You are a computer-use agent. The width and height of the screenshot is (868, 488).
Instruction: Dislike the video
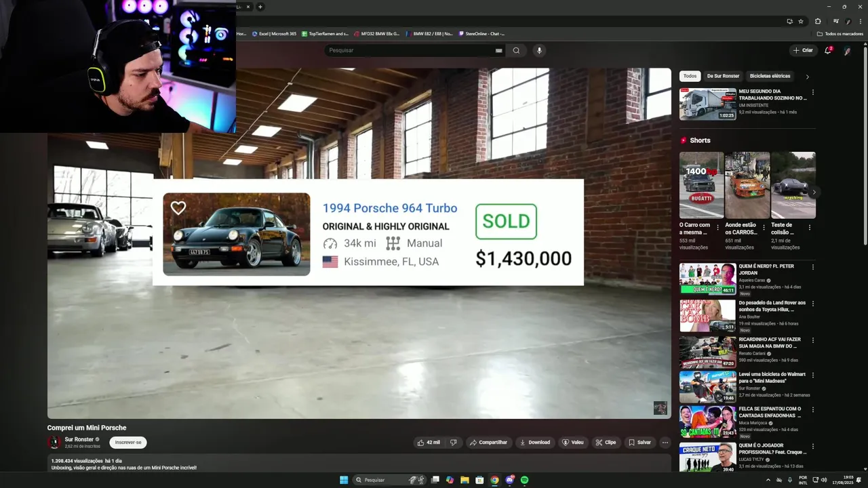(x=453, y=443)
